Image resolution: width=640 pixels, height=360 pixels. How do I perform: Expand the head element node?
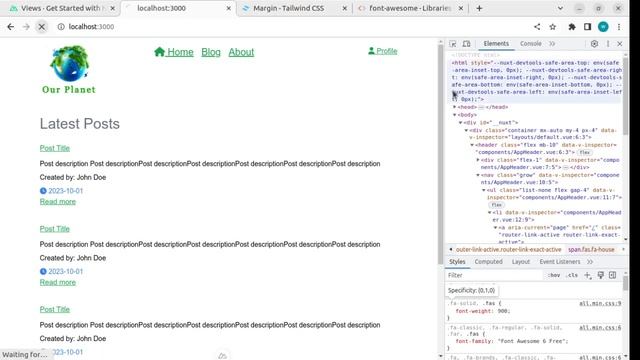pos(454,107)
